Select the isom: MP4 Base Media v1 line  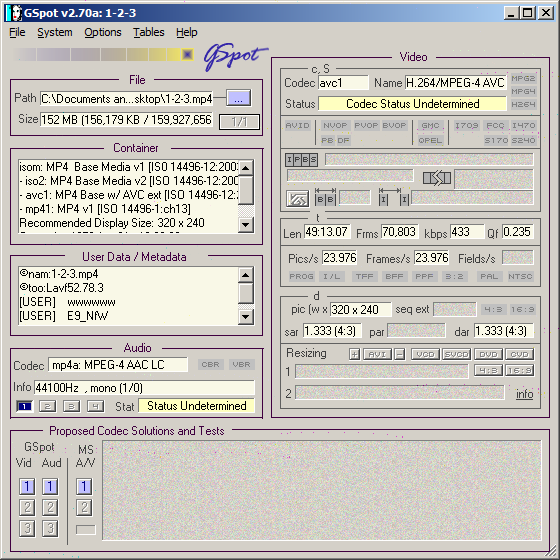tap(129, 167)
